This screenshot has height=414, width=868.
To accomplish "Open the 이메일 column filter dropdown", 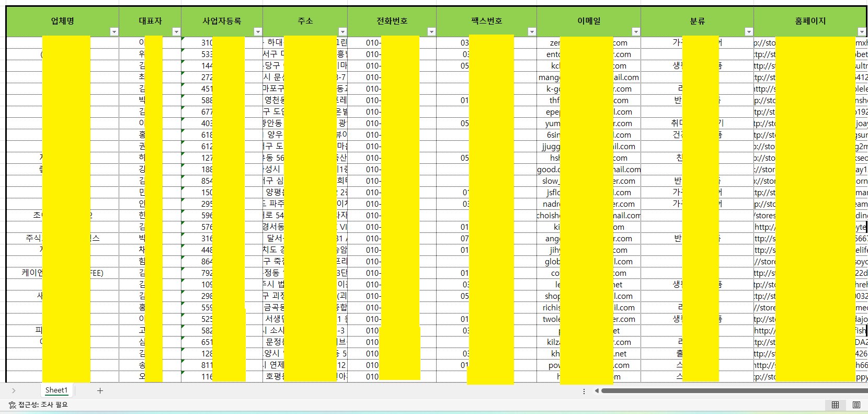I will (636, 32).
